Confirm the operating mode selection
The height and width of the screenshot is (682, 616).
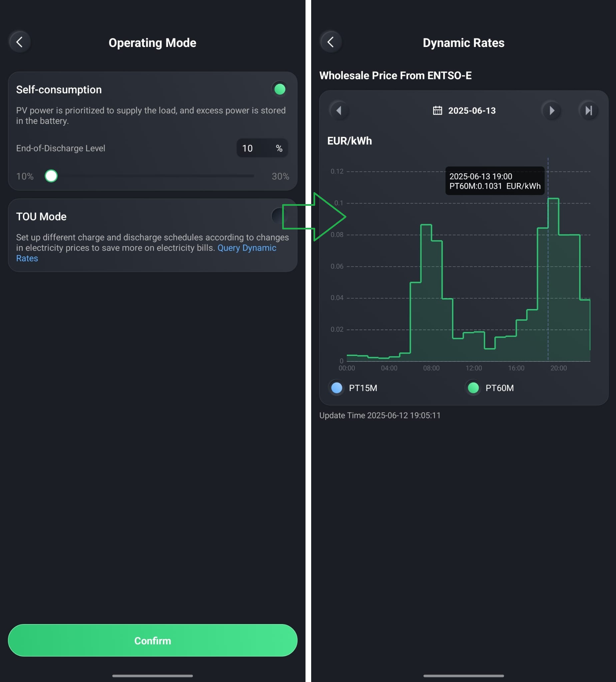[153, 640]
